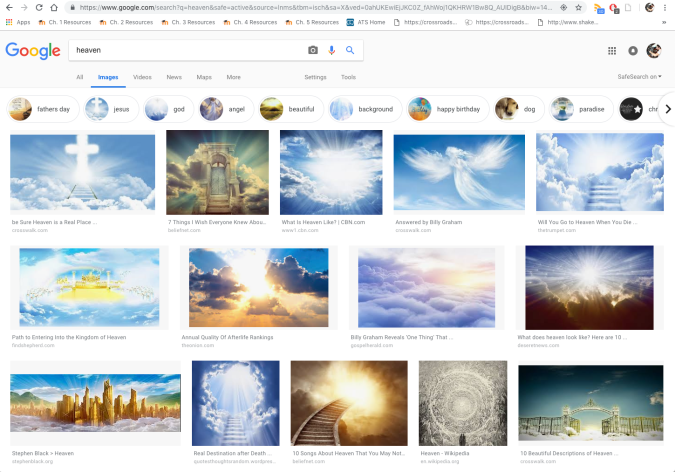Open the Ch. 1 Resources bookmark
The width and height of the screenshot is (675, 472).
(65, 22)
